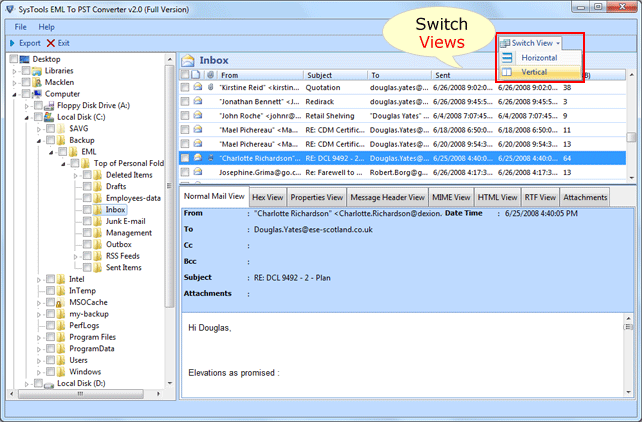The image size is (642, 422).
Task: Click the Floppy Disk Drive icon
Action: [49, 106]
